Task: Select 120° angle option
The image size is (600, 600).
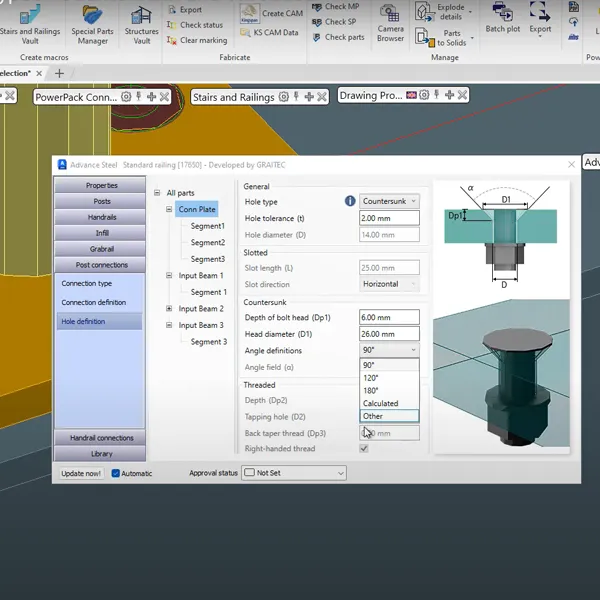Action: coord(389,378)
